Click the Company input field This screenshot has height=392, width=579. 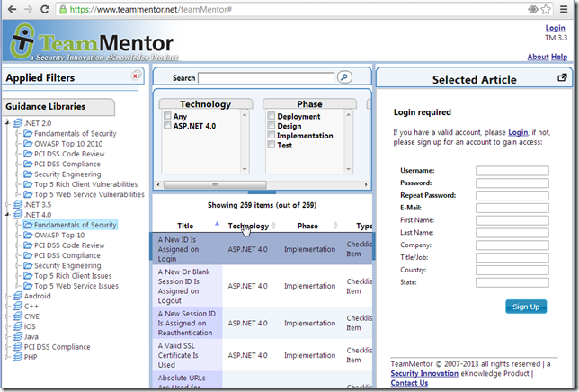tap(512, 245)
